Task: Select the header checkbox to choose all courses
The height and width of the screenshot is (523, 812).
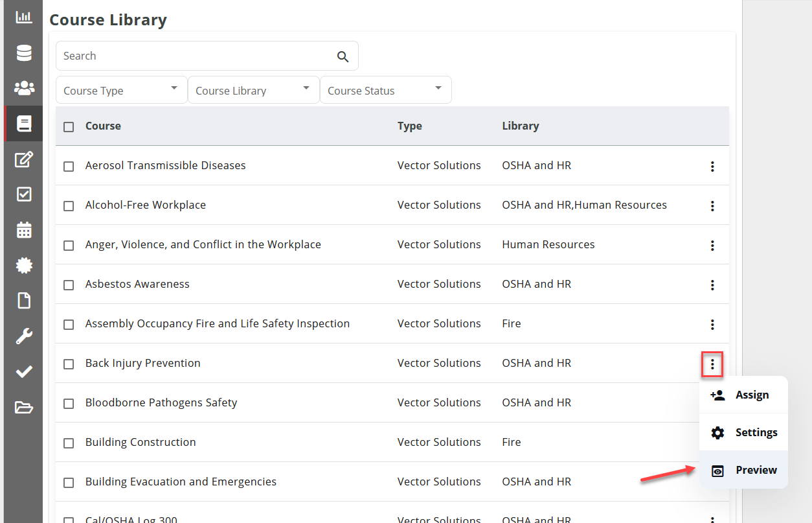Action: [x=69, y=126]
